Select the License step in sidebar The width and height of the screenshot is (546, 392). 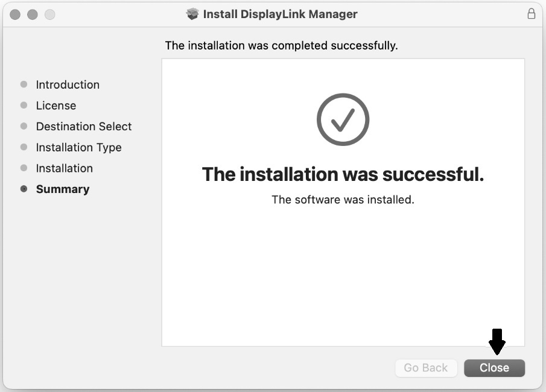pos(56,106)
